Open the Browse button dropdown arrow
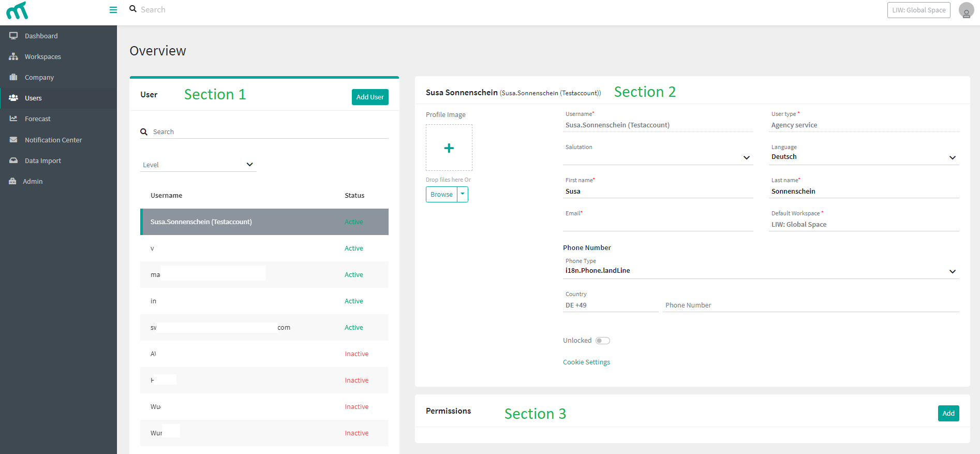Screen dimensions: 980x454 (463, 195)
